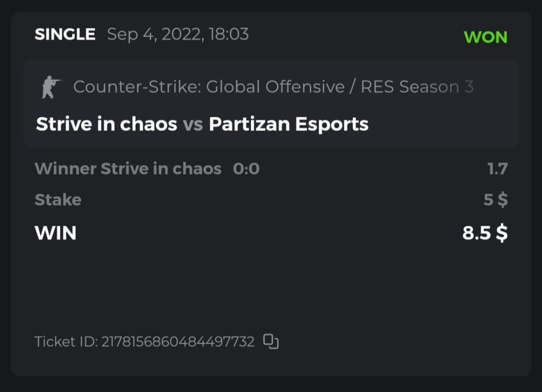Image resolution: width=542 pixels, height=392 pixels.
Task: Open the Partizan Esports team name
Action: point(288,125)
